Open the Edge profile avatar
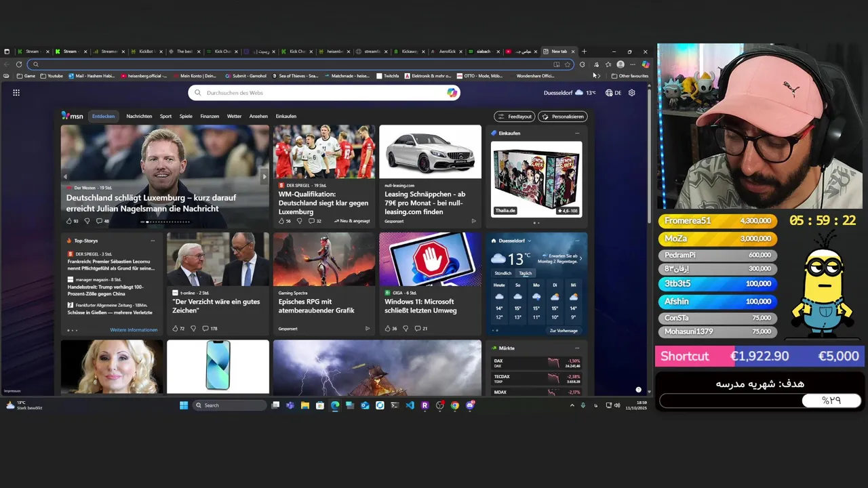Screen dimensions: 868x488 620,64
